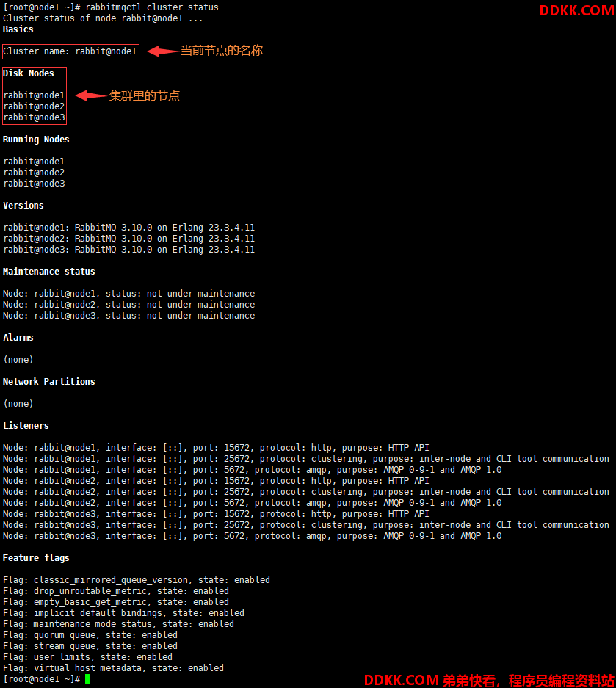Click the classic_mirrored_queue_version flag line
The height and width of the screenshot is (688, 616).
tap(137, 579)
